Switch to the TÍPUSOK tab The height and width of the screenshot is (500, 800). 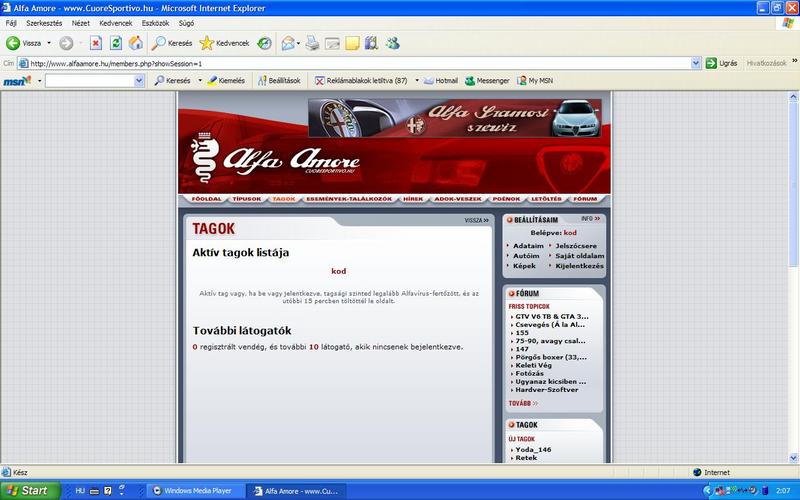(247, 199)
